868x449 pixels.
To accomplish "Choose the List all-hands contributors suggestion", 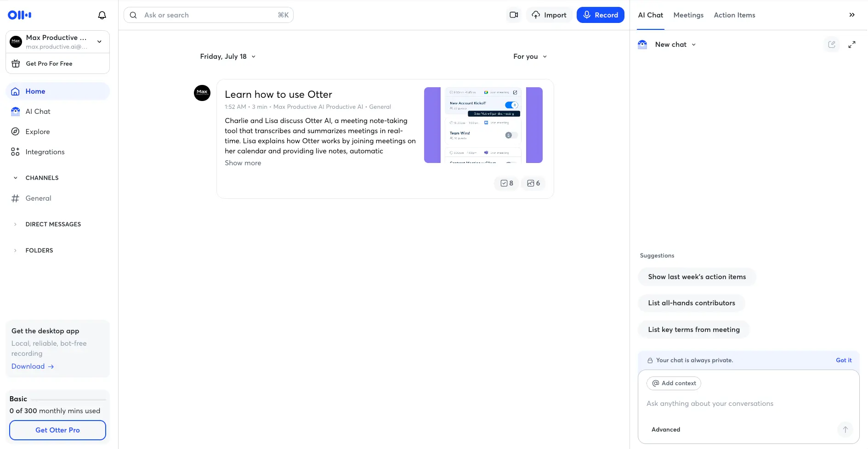I will 692,303.
